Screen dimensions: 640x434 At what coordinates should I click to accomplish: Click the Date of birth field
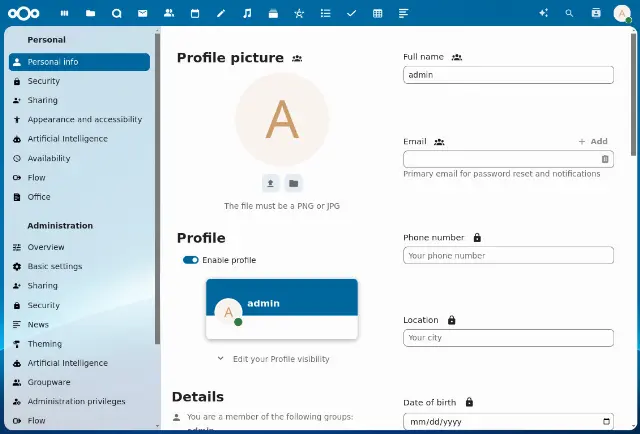coord(508,422)
